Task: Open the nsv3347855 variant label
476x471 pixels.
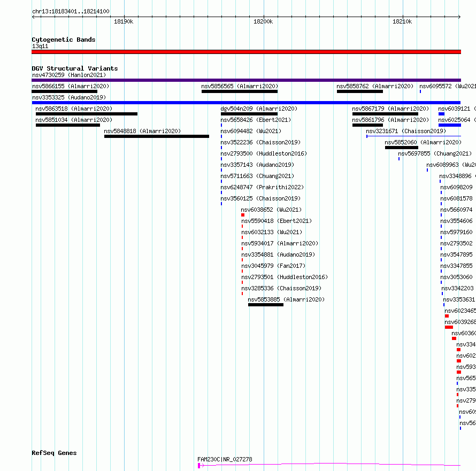Action: click(456, 266)
